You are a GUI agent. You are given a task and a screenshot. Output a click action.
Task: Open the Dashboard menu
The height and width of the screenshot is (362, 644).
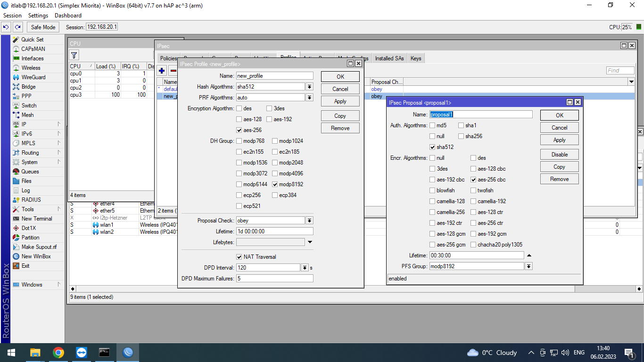point(68,16)
